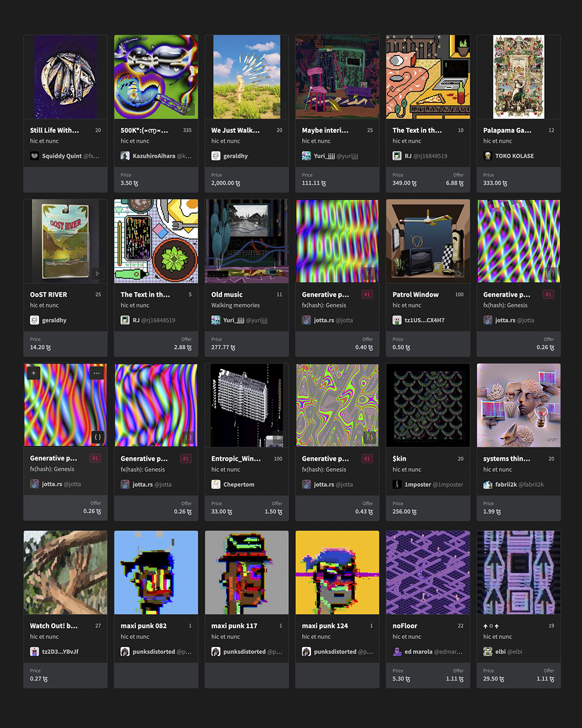Click the tz1US...CX4H7 avatar icon
Viewport: 582px width, 728px height.
tap(397, 320)
